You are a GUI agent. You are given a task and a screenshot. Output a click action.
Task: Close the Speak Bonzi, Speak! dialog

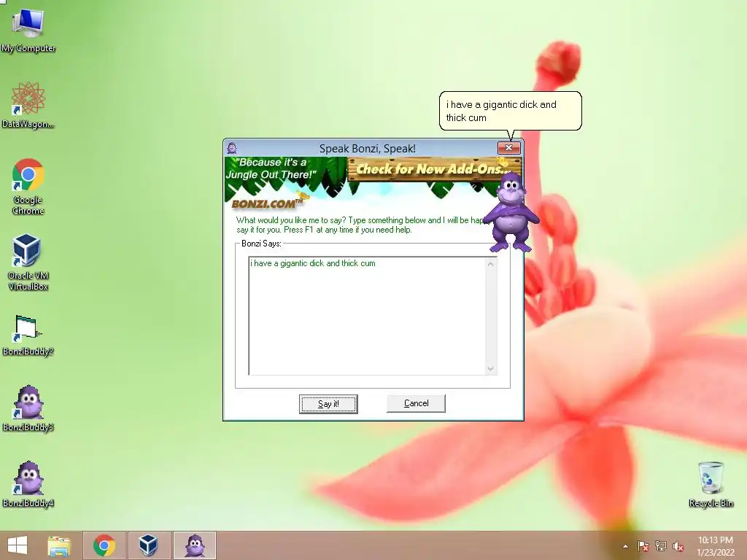(508, 147)
